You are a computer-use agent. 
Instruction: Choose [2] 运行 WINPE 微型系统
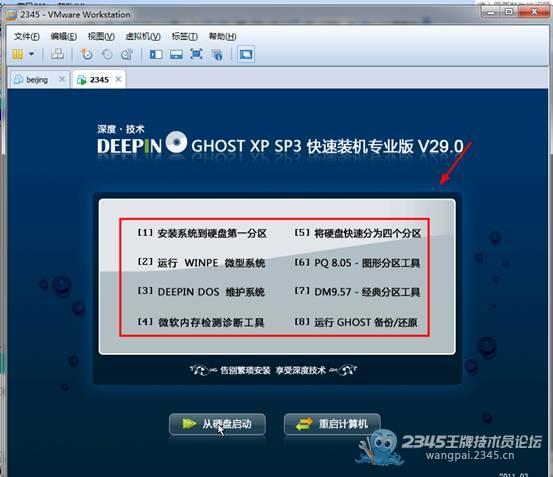201,263
